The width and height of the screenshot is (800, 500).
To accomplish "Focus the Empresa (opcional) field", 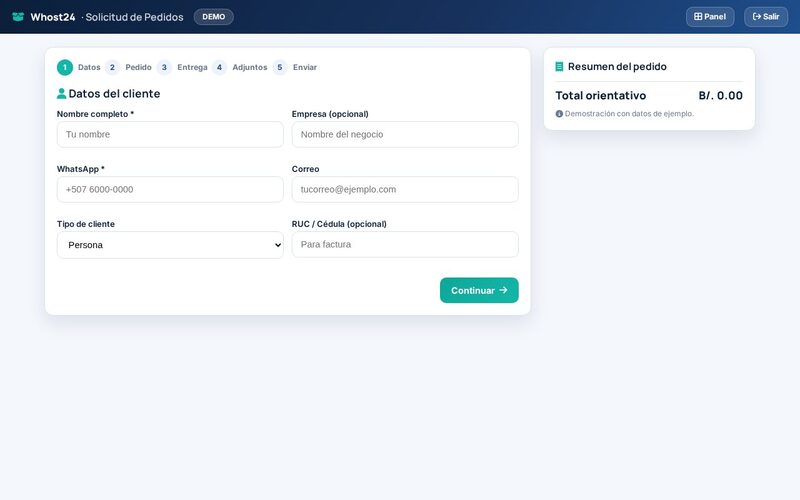I will tap(405, 134).
